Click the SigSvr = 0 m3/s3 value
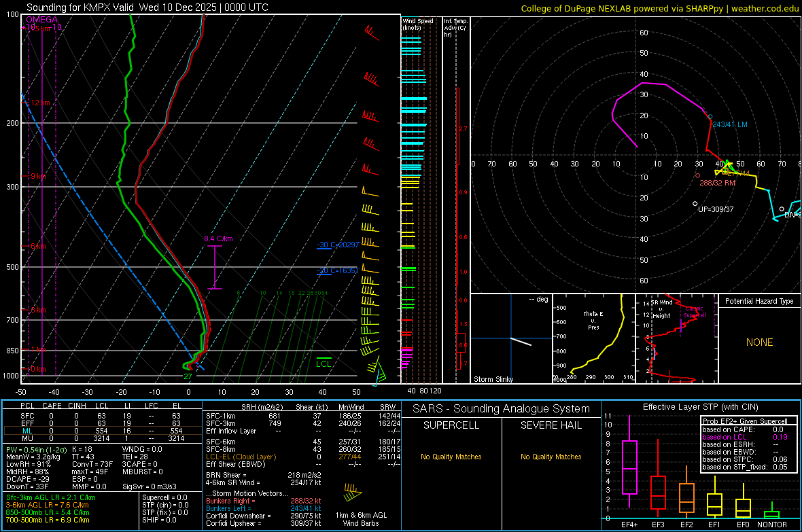Viewport: 802px width, 532px height. 150,486
